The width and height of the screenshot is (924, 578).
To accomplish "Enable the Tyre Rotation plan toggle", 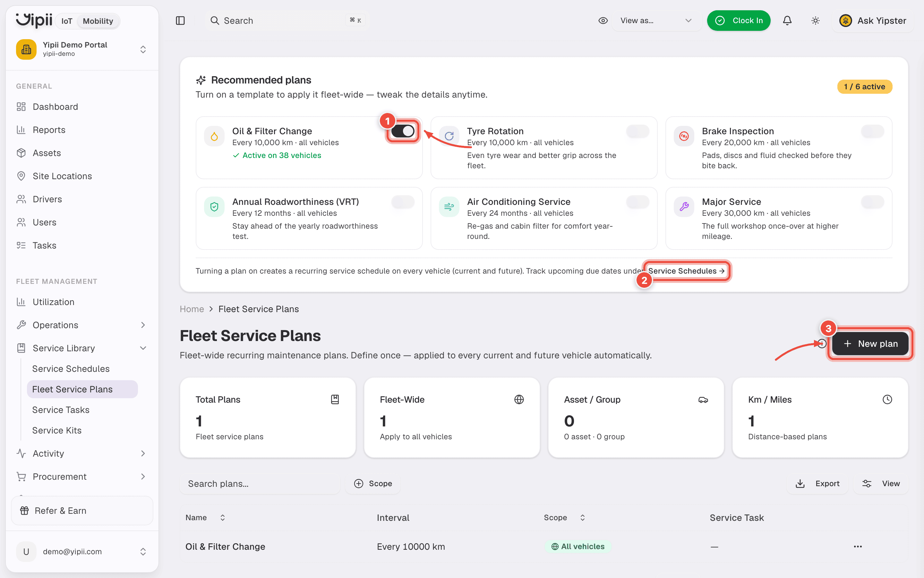I will pos(637,132).
